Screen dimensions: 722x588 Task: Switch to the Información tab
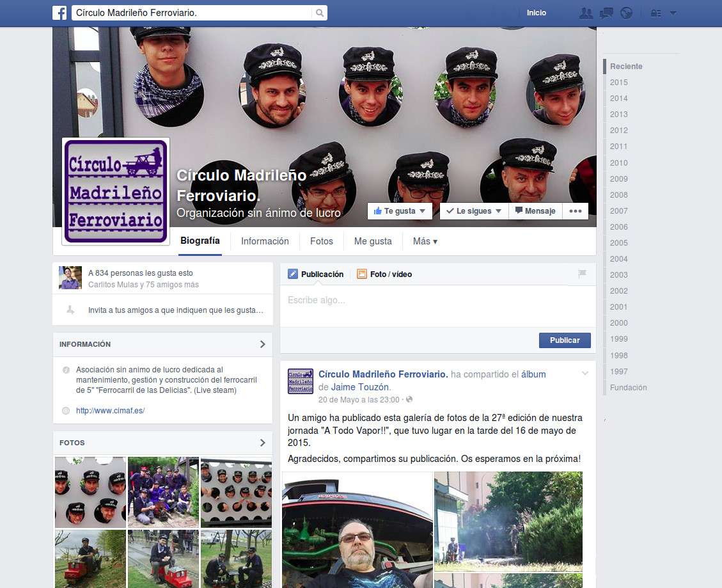tap(265, 241)
